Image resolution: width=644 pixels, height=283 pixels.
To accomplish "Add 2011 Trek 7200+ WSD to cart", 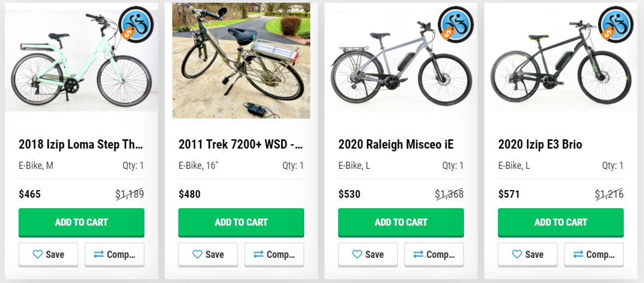I will point(241,222).
